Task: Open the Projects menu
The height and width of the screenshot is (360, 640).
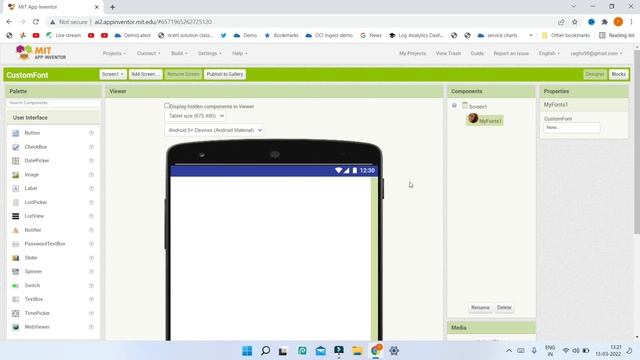Action: pyautogui.click(x=114, y=53)
